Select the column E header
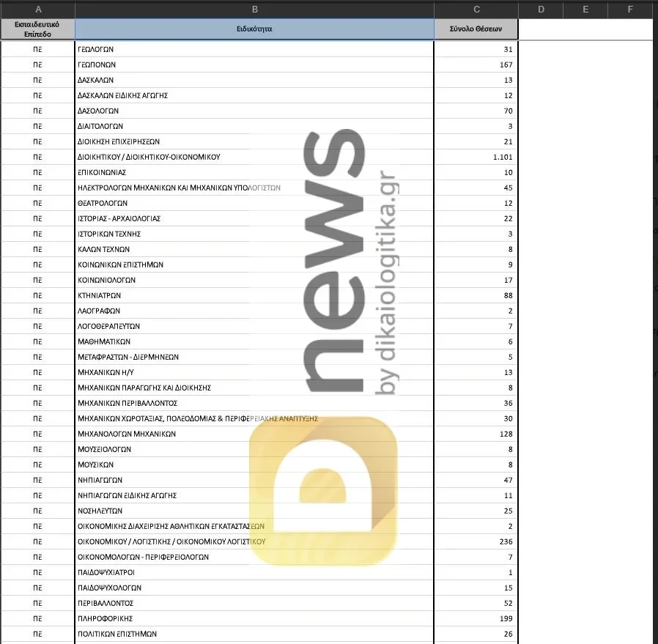This screenshot has height=644, width=658. pyautogui.click(x=585, y=10)
